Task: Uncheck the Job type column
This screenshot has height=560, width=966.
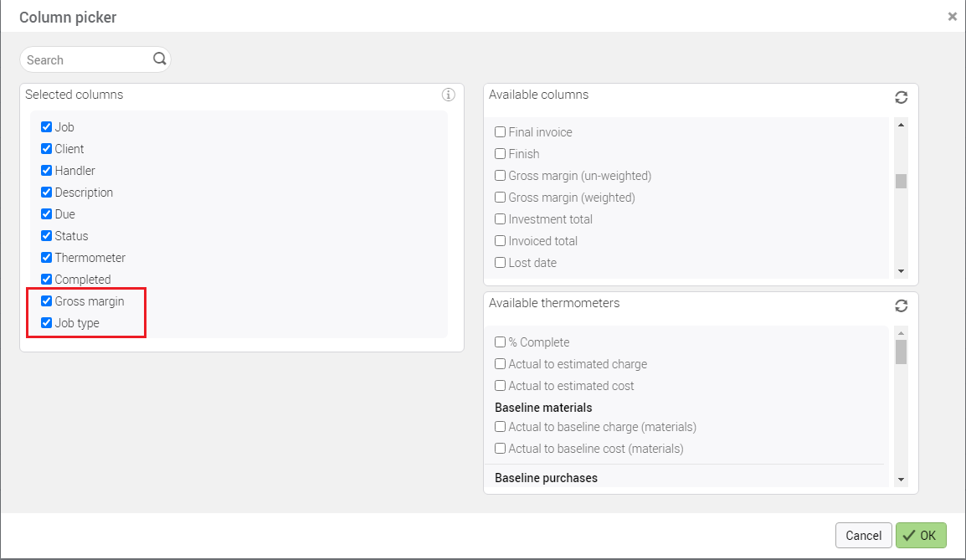Action: click(47, 323)
